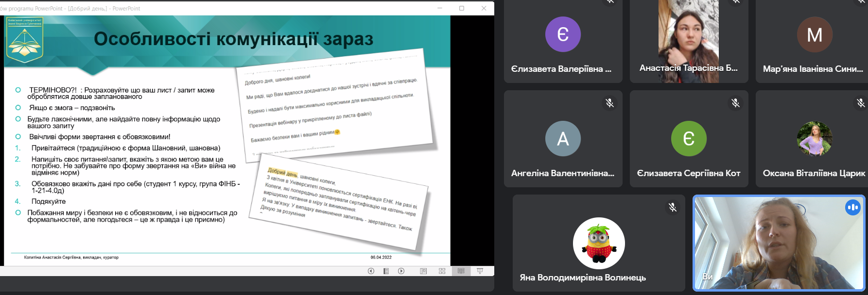Click muted mic on Єлизавета Сергіївна Кот tile

[x=735, y=103]
